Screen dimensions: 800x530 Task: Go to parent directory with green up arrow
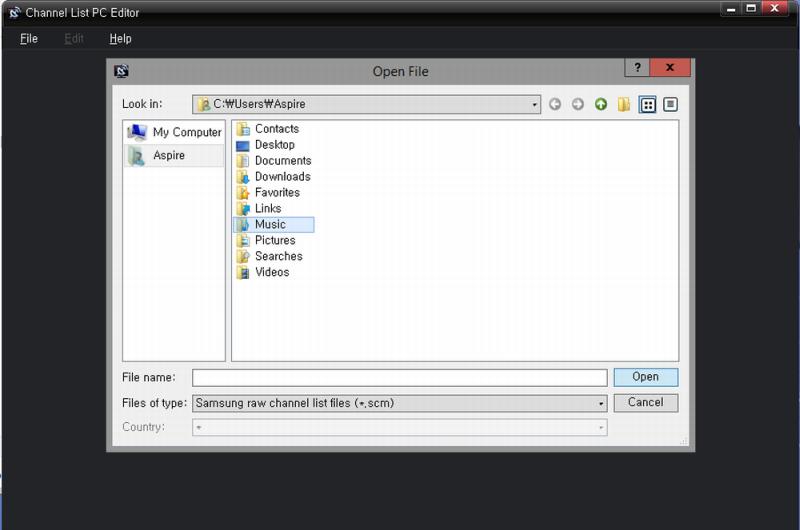point(601,105)
